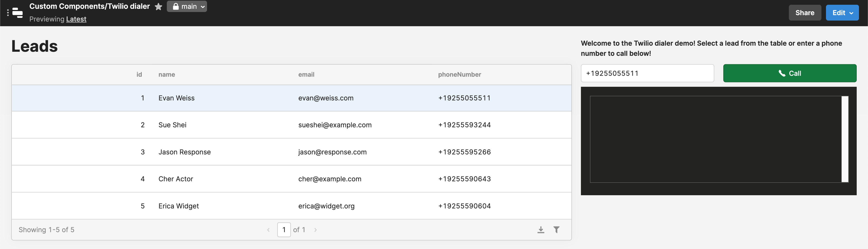Click phone number +19255590604

tap(464, 206)
